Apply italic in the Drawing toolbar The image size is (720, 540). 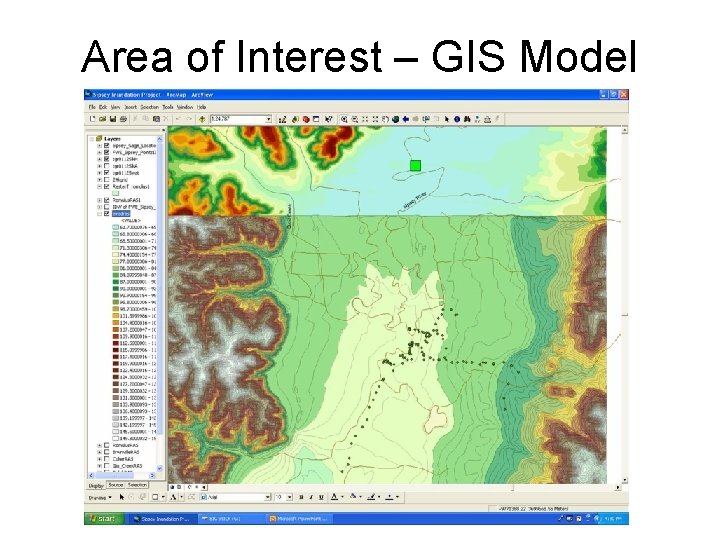pyautogui.click(x=311, y=497)
